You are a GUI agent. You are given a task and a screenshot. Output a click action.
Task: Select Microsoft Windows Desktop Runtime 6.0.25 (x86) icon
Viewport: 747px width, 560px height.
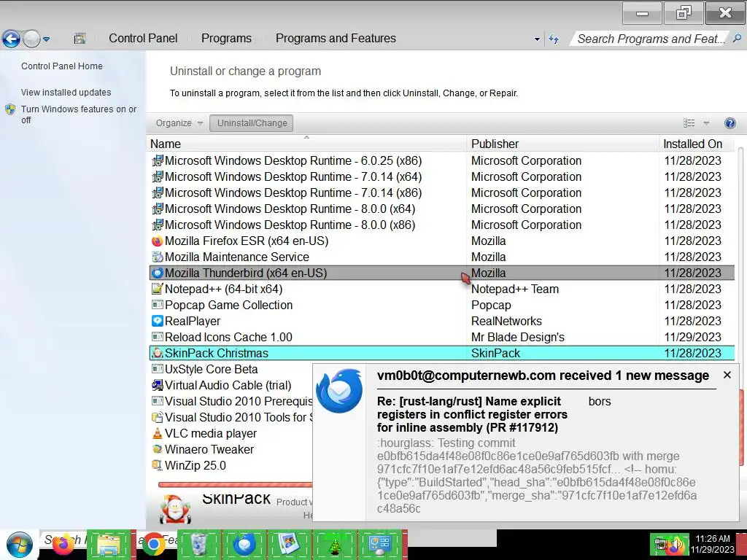158,160
